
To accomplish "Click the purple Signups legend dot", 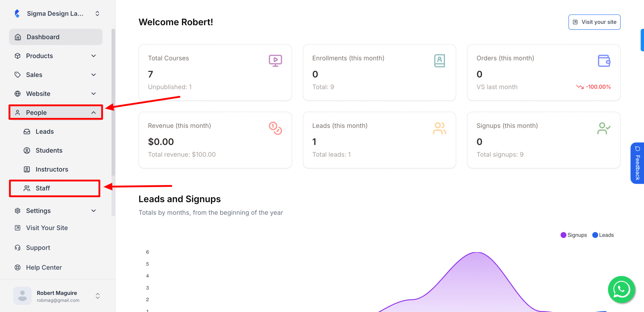I will [563, 235].
